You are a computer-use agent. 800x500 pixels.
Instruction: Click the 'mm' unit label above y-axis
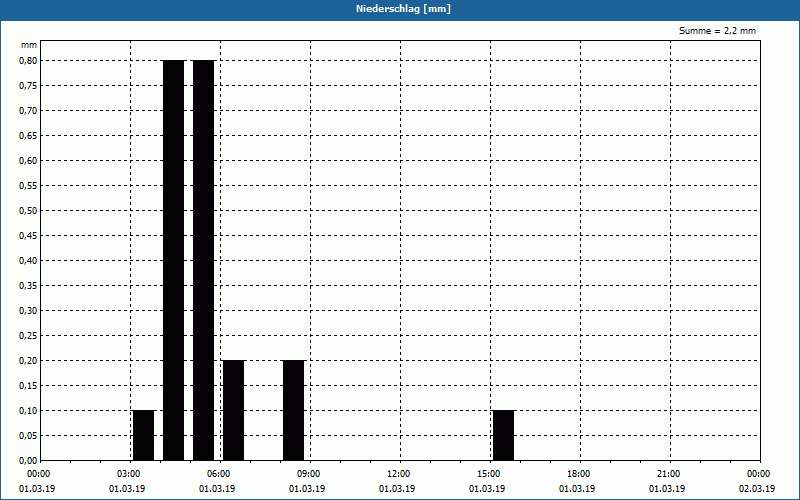pos(29,45)
